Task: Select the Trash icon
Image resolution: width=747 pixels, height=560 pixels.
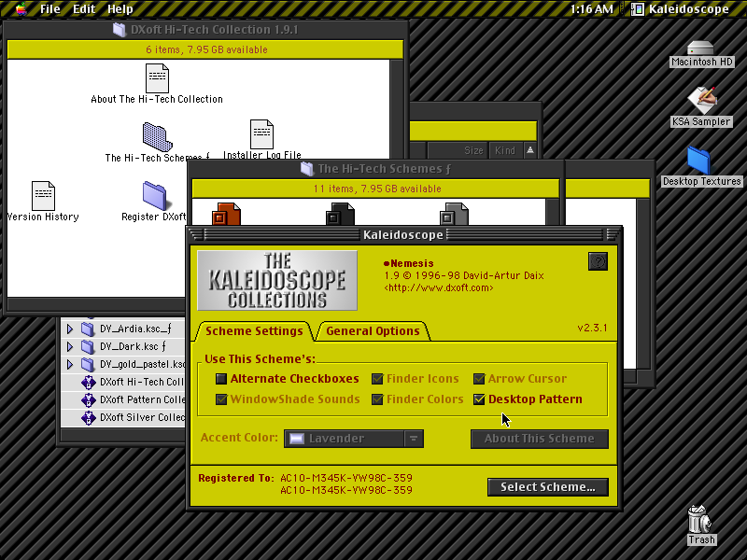Action: [x=699, y=520]
